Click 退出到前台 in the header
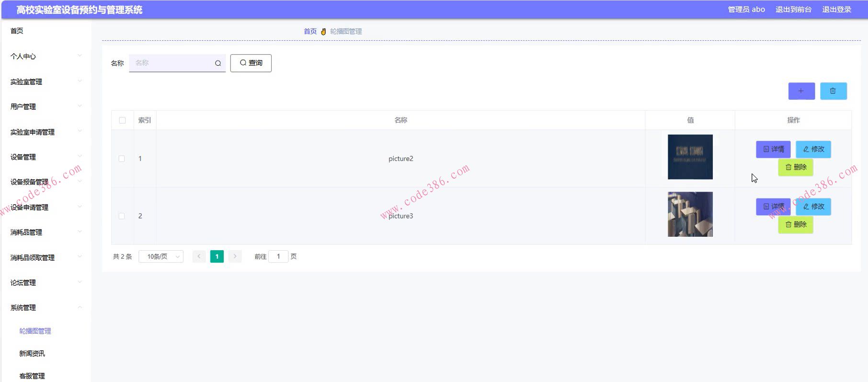Image resolution: width=868 pixels, height=382 pixels. pyautogui.click(x=793, y=10)
